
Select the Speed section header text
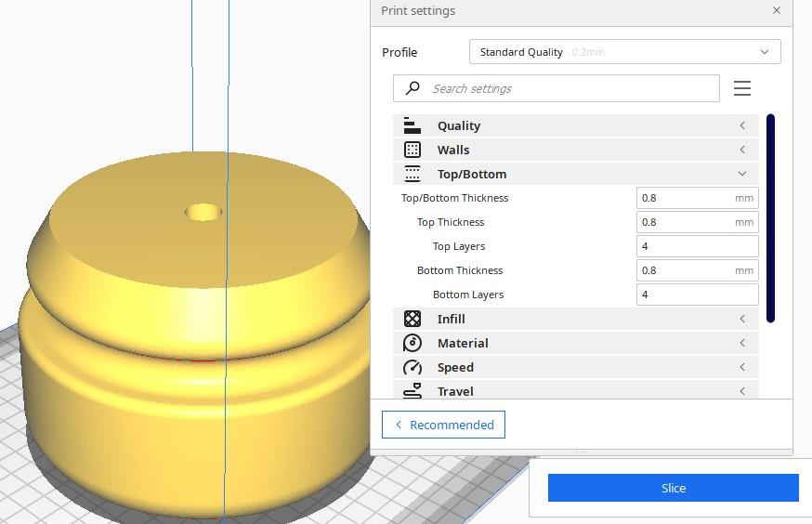click(455, 367)
